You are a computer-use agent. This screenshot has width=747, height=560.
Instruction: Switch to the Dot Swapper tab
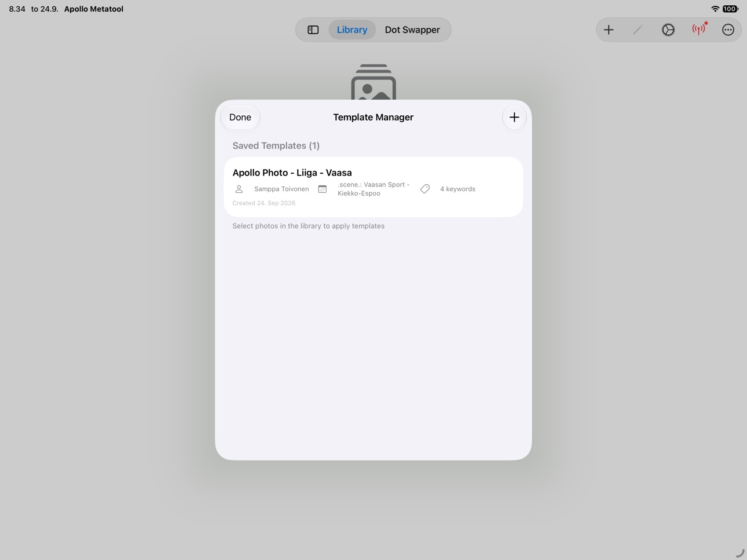412,30
